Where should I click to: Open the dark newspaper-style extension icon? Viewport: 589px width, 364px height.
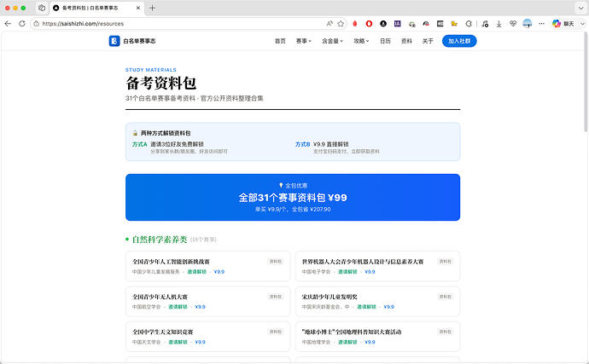[x=440, y=24]
